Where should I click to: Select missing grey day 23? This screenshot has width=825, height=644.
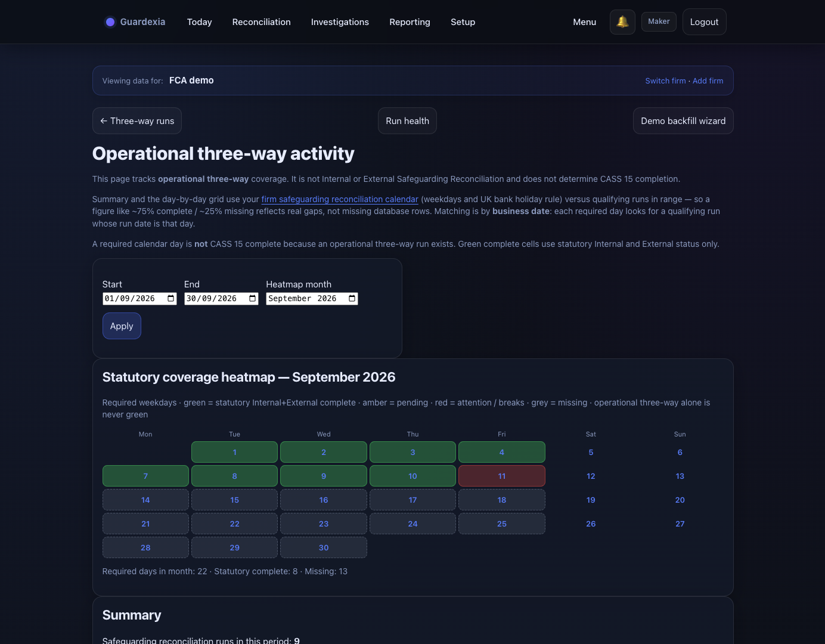point(324,524)
